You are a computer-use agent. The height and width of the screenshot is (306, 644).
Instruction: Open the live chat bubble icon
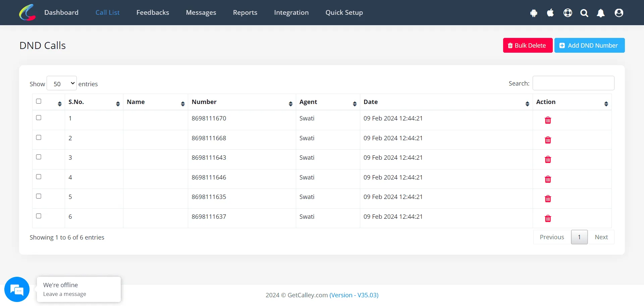[17, 289]
